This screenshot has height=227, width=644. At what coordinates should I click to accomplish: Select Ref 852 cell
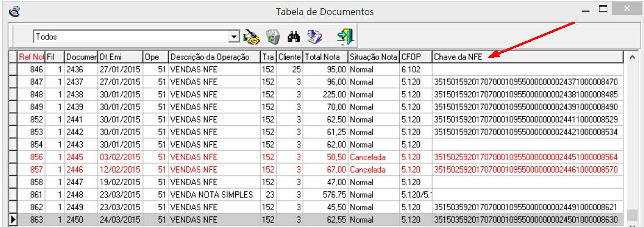click(x=31, y=120)
